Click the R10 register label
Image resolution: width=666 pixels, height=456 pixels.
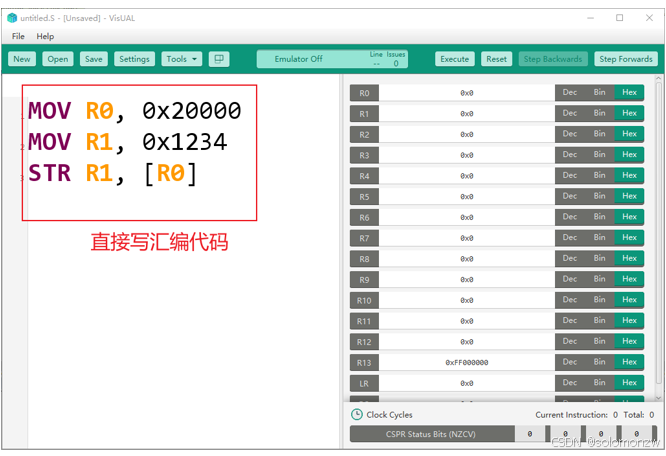click(x=364, y=301)
